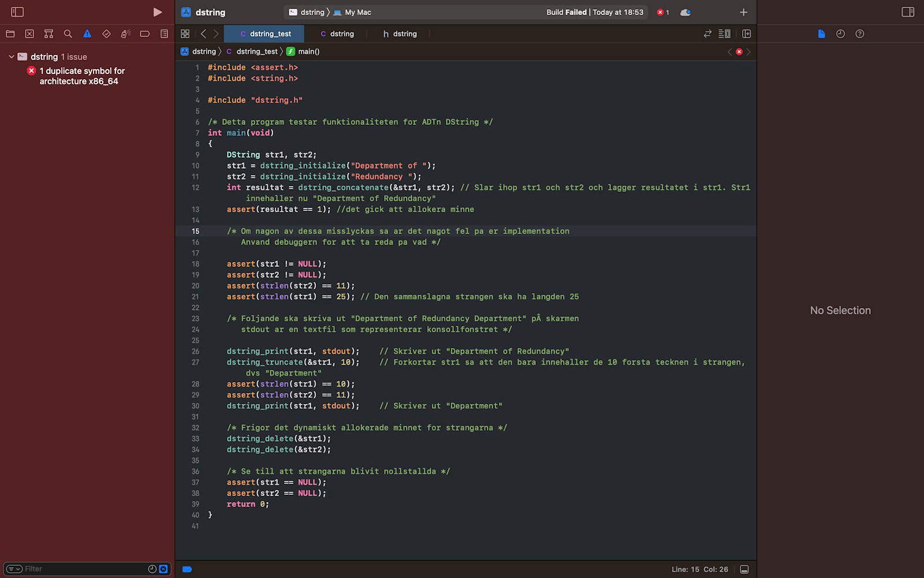Run the project with the play button
This screenshot has width=924, height=578.
[x=157, y=12]
